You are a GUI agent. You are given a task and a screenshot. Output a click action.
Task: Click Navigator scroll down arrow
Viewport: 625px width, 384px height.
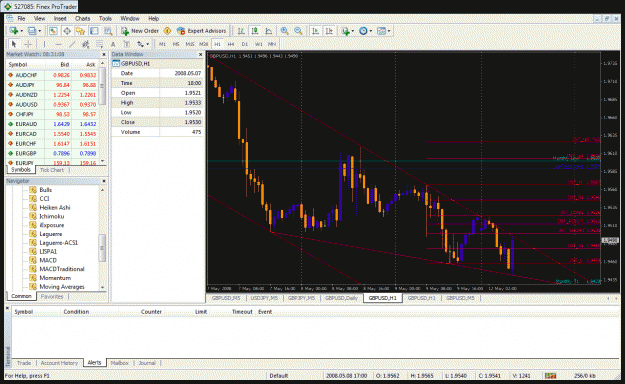tap(103, 287)
